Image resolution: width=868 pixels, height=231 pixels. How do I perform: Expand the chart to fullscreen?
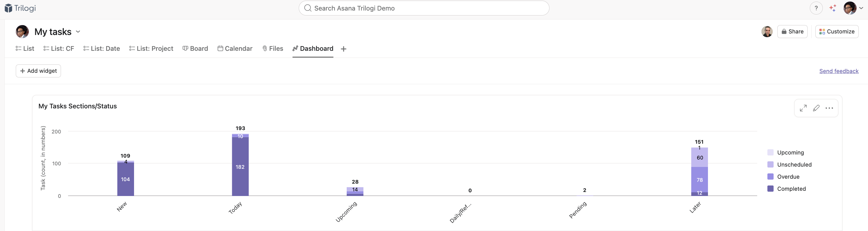[803, 108]
